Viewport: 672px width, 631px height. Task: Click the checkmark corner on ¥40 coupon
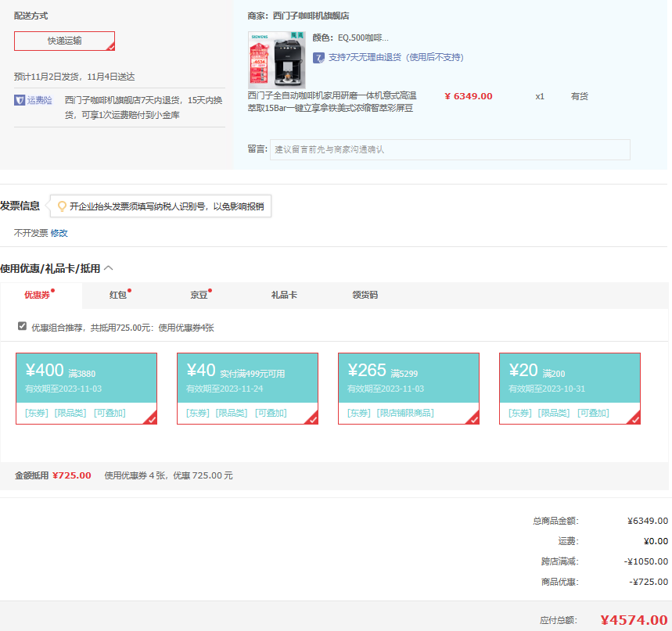tap(312, 418)
